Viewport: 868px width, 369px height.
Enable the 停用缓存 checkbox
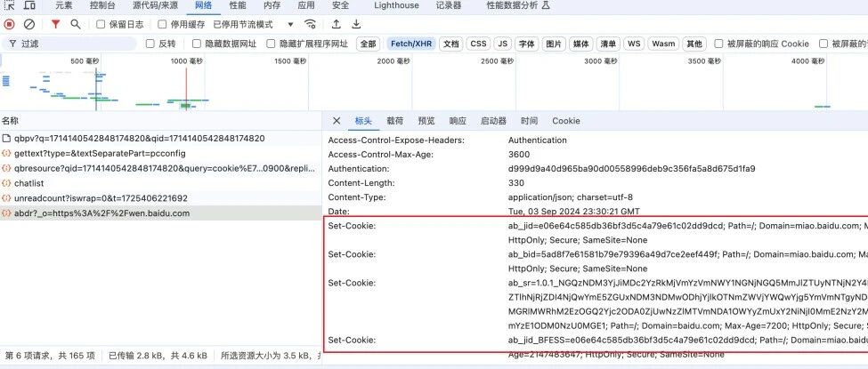(x=162, y=24)
